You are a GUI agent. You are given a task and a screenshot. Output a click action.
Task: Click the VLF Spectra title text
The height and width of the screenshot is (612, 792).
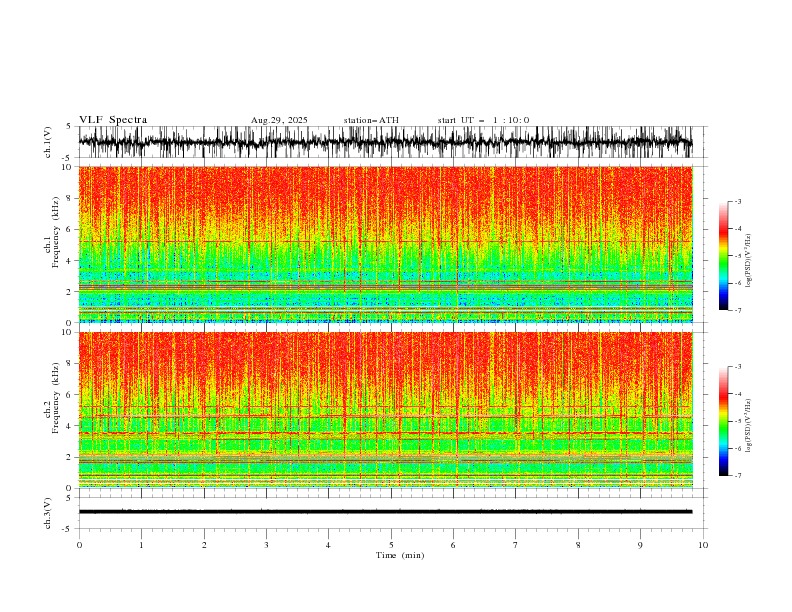click(x=113, y=120)
